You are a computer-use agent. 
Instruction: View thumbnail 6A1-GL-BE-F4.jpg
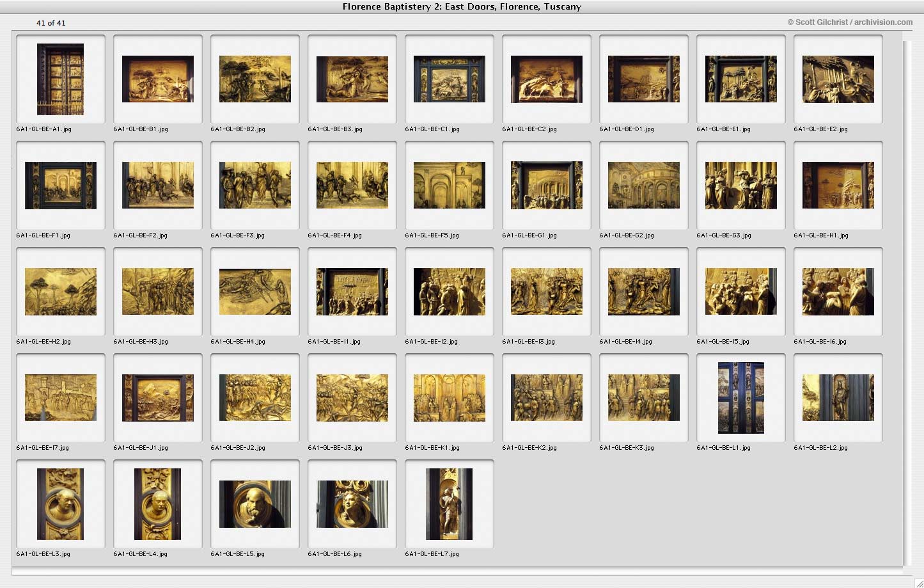[x=352, y=186]
